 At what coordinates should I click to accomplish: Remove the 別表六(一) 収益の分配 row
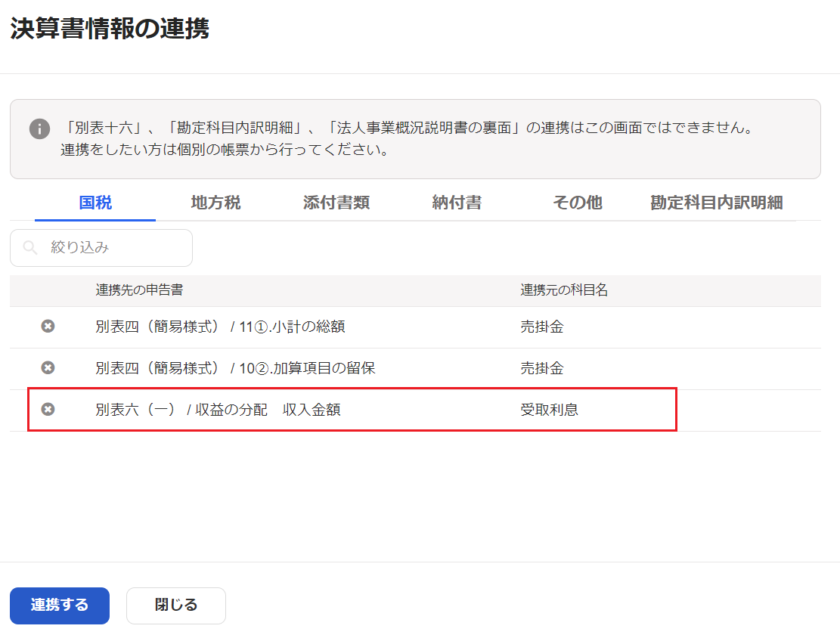click(48, 410)
